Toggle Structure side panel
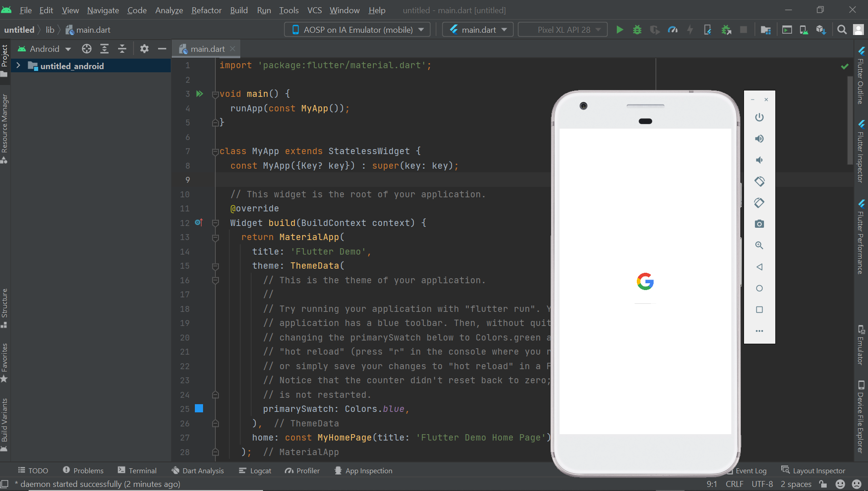 point(5,308)
